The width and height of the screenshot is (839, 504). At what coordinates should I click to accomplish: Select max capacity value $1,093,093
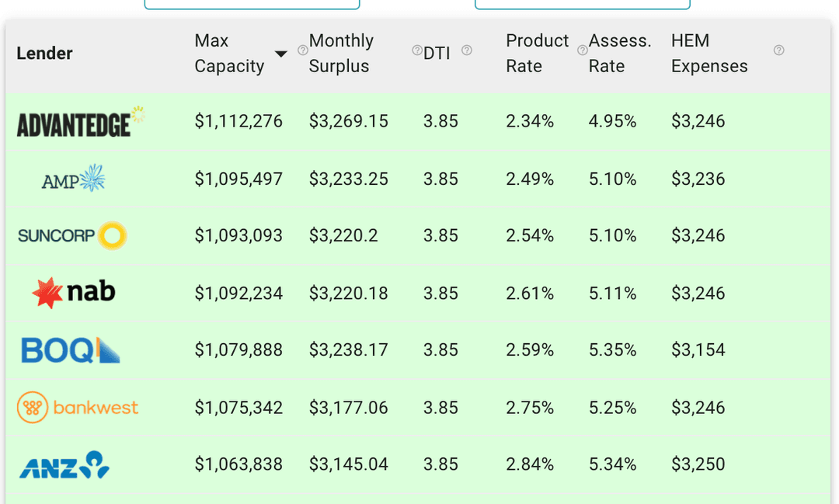pyautogui.click(x=238, y=235)
